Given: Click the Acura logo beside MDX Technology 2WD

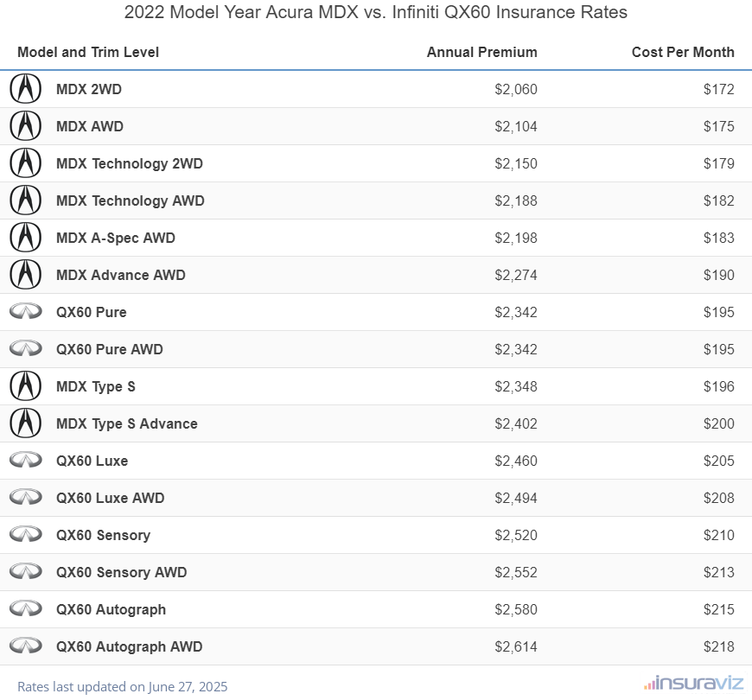Looking at the screenshot, I should 25,163.
